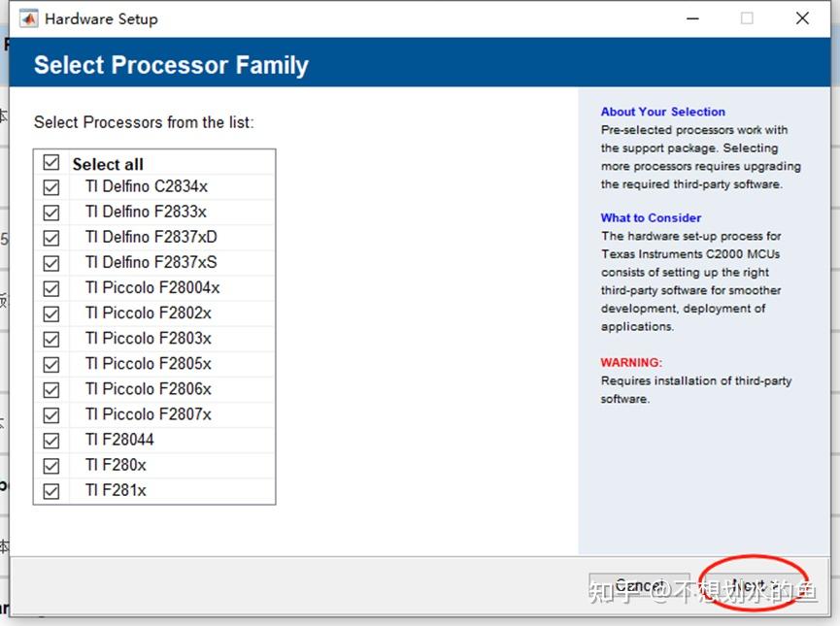Uncheck TI Delfino F2837xD

click(50, 237)
